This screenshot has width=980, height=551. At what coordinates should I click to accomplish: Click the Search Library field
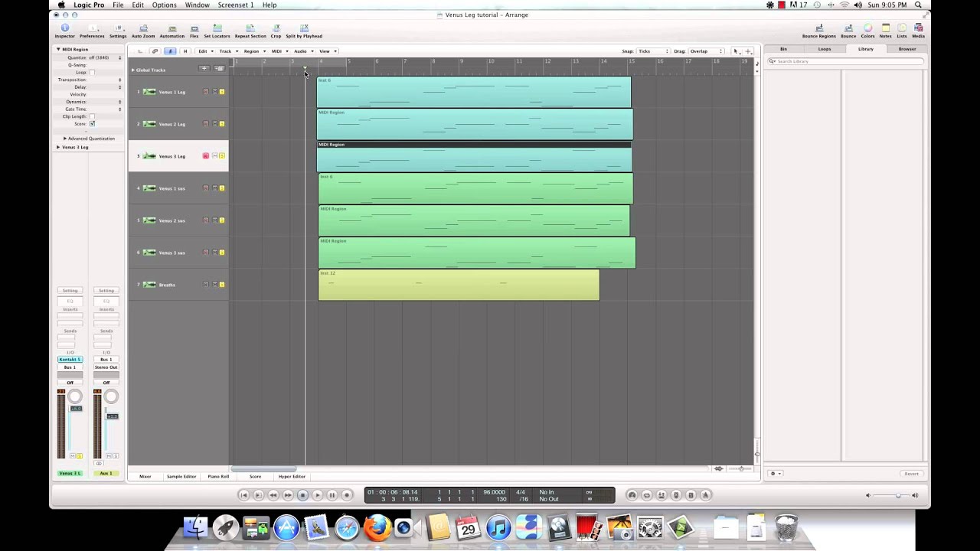click(x=845, y=61)
